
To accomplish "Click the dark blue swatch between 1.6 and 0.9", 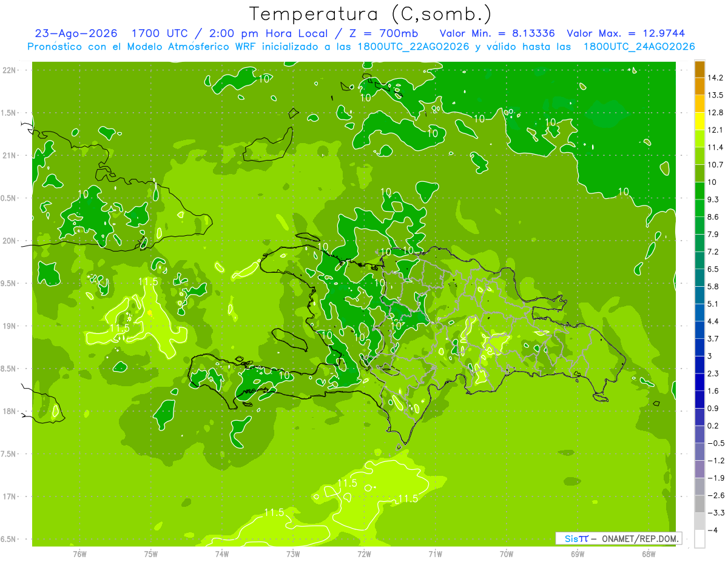I will point(699,400).
